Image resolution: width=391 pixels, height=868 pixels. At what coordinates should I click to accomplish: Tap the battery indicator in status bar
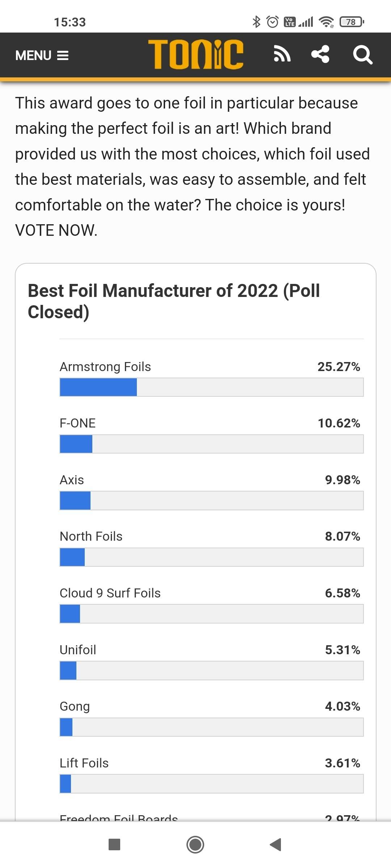point(352,22)
